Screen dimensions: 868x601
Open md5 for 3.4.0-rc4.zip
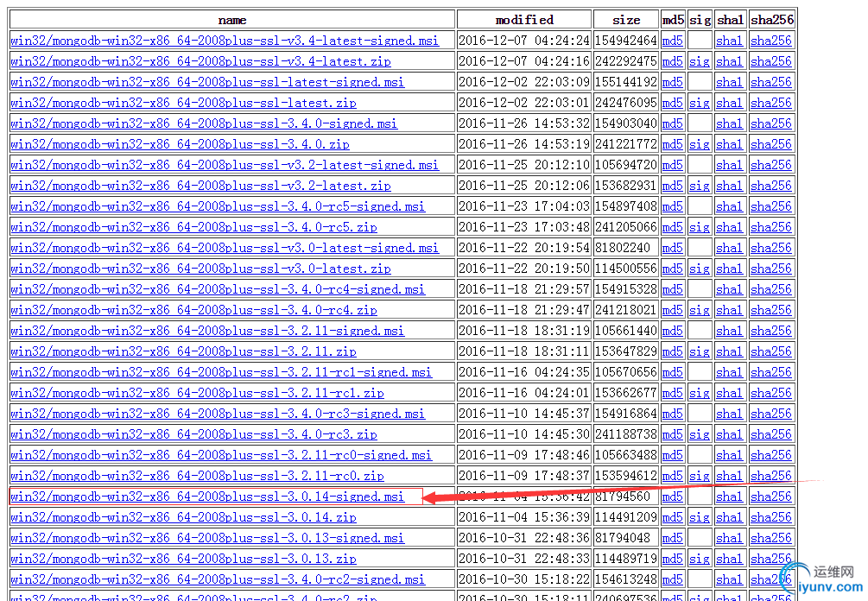(673, 311)
